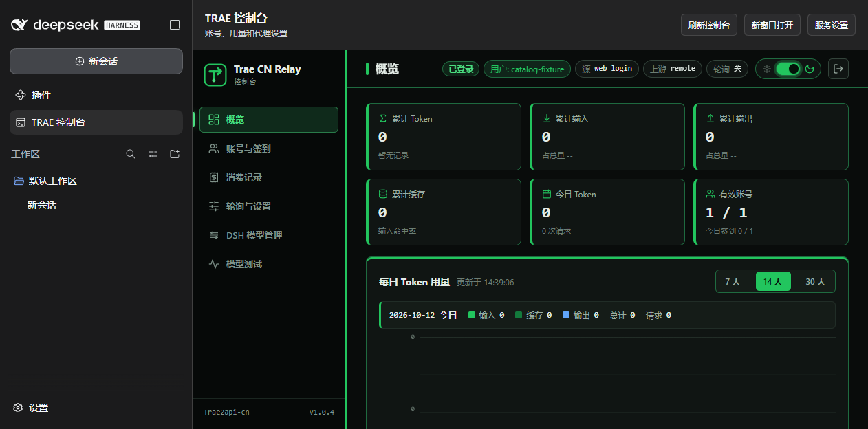Image resolution: width=868 pixels, height=429 pixels.
Task: Click the 新窗口打开 button
Action: pos(772,25)
